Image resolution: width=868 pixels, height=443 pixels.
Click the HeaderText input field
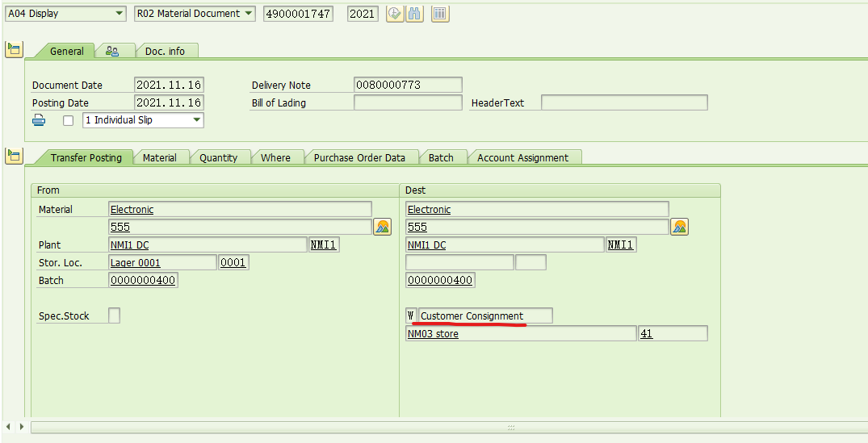tap(624, 102)
